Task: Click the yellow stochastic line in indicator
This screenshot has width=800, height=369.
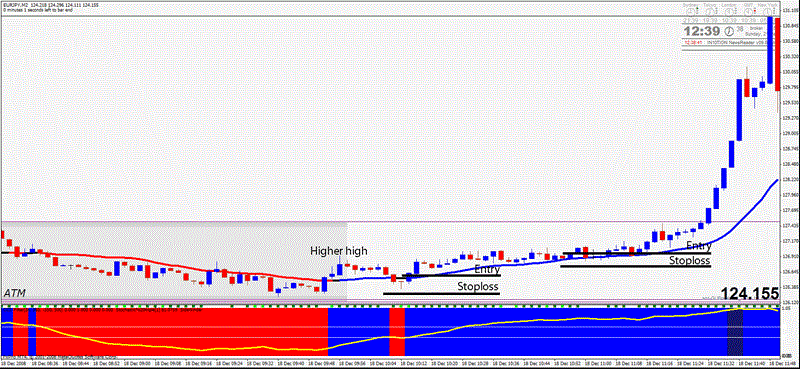Action: pos(204,349)
